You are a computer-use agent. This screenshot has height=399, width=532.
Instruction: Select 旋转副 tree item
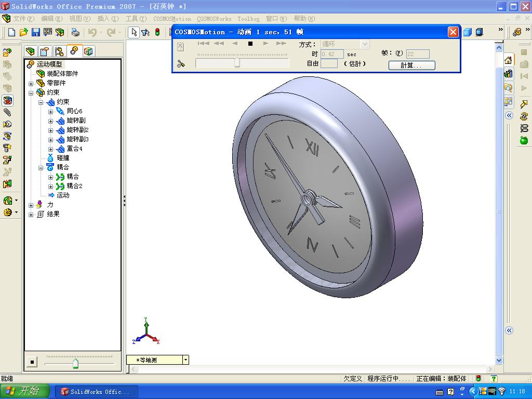[76, 121]
